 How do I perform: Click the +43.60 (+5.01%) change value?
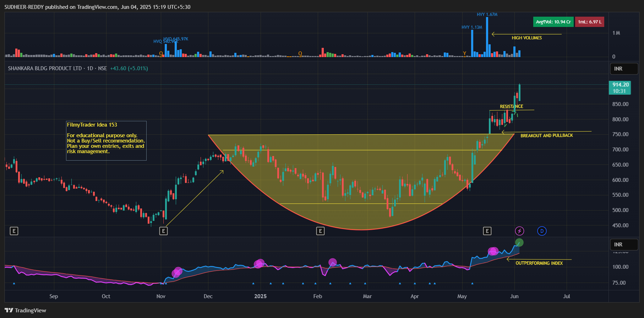pyautogui.click(x=129, y=68)
